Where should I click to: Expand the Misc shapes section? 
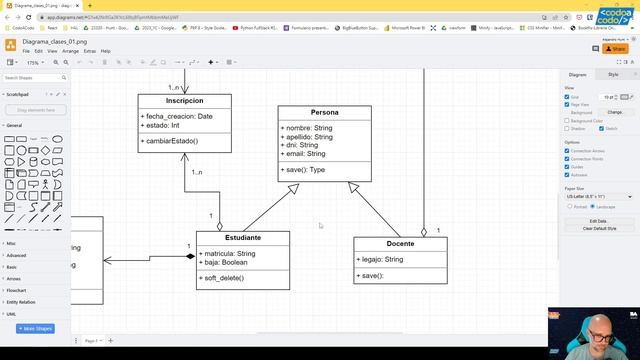tap(11, 244)
